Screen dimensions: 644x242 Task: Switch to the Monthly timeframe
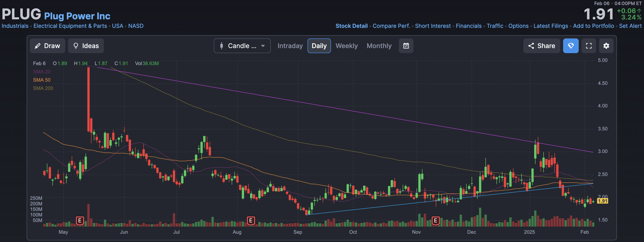pos(379,46)
